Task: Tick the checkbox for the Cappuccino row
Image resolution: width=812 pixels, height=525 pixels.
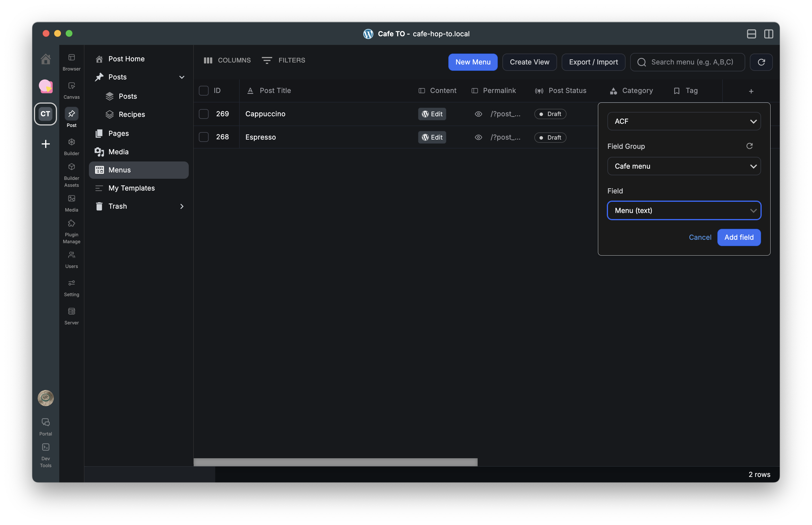Action: 203,114
